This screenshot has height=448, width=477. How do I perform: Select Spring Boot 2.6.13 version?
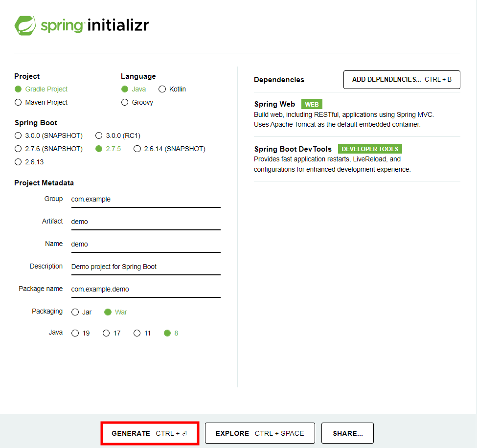(18, 162)
